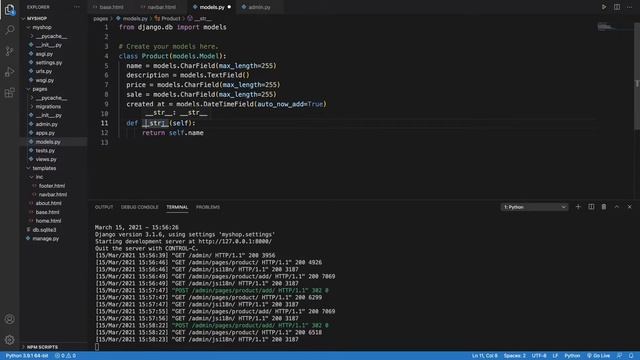Open apps.py in the explorer
The width and height of the screenshot is (640, 360).
[x=45, y=133]
